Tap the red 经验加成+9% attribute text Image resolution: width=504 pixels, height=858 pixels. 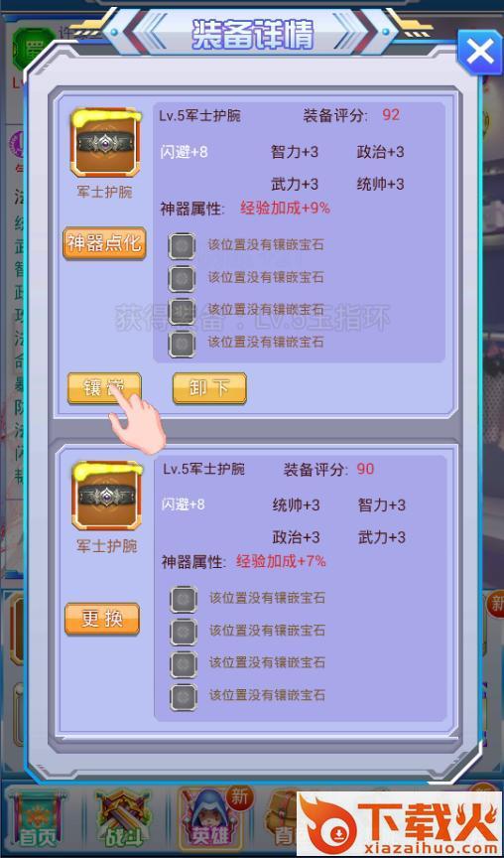(x=285, y=208)
